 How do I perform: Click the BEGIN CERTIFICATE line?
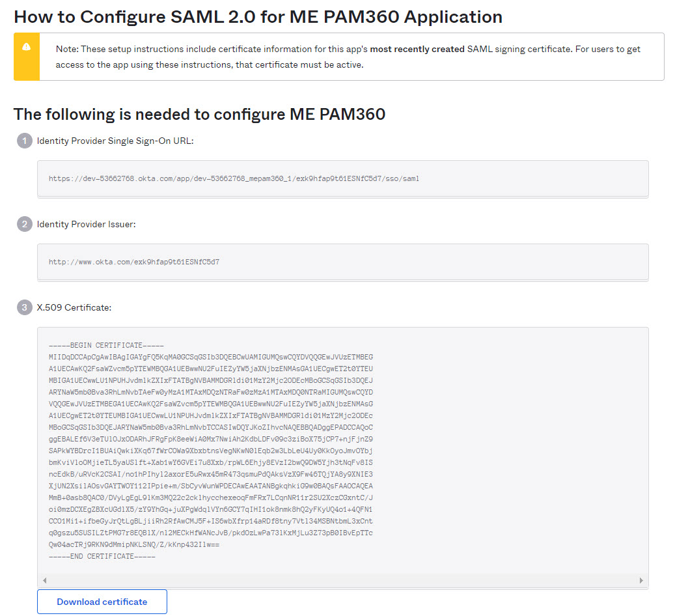pyautogui.click(x=106, y=345)
